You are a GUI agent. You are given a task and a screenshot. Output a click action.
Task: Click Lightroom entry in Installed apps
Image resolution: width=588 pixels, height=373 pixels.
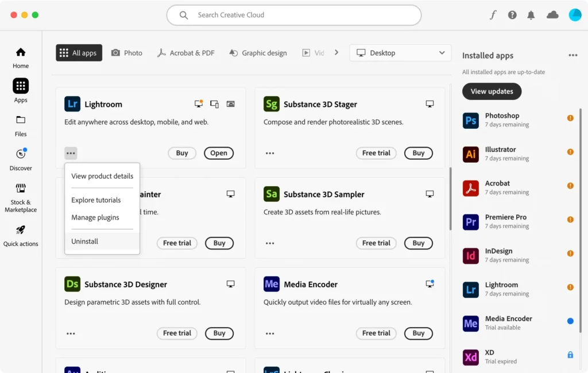tap(519, 289)
